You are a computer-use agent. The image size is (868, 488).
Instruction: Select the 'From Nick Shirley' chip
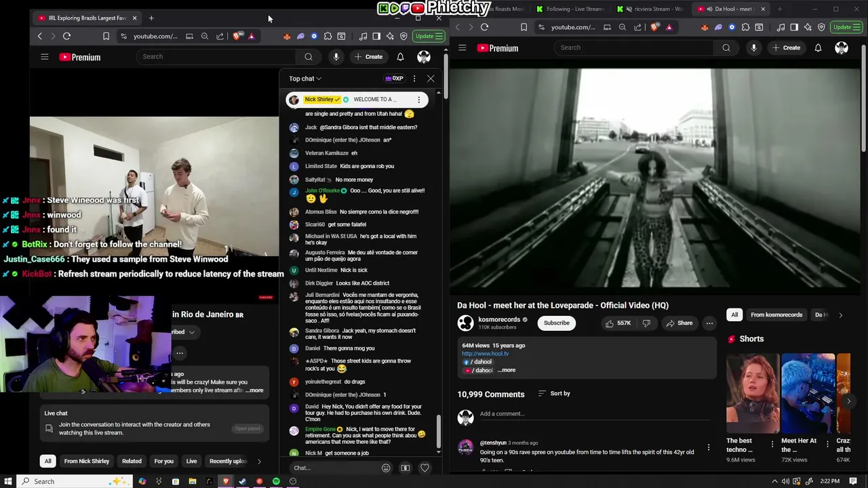tap(87, 462)
